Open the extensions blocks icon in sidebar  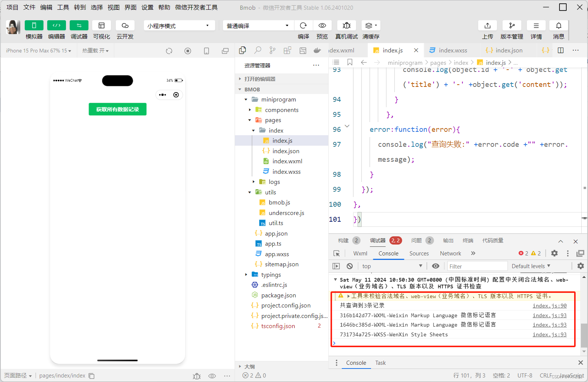287,50
